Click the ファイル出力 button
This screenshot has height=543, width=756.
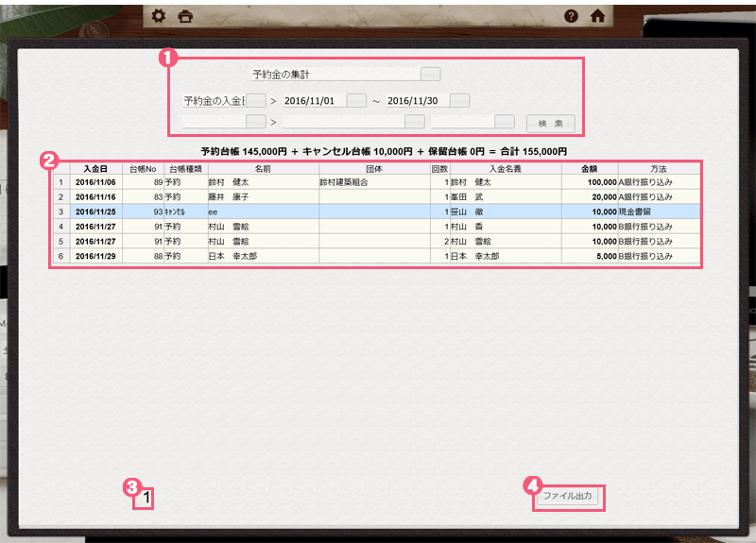point(568,497)
